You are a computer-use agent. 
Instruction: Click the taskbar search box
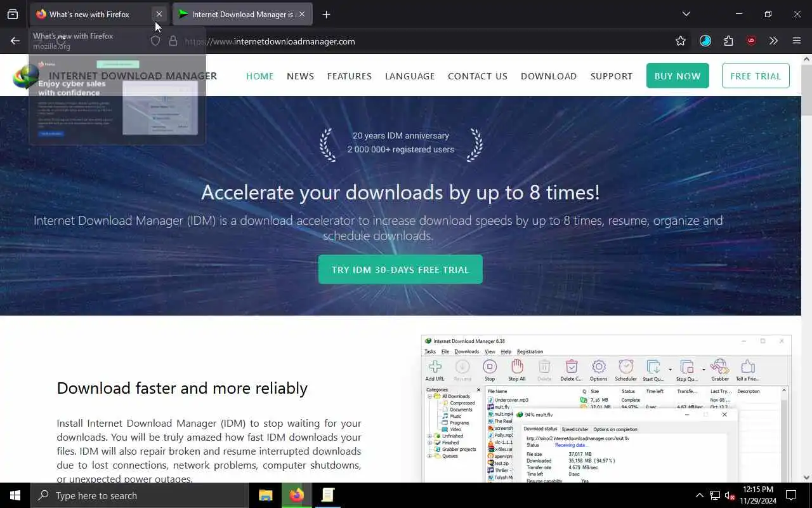[x=140, y=495]
